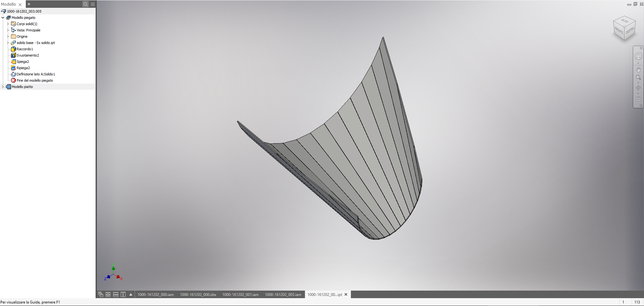The height and width of the screenshot is (306, 644).
Task: Close the navigation bar
Action: click(x=641, y=48)
